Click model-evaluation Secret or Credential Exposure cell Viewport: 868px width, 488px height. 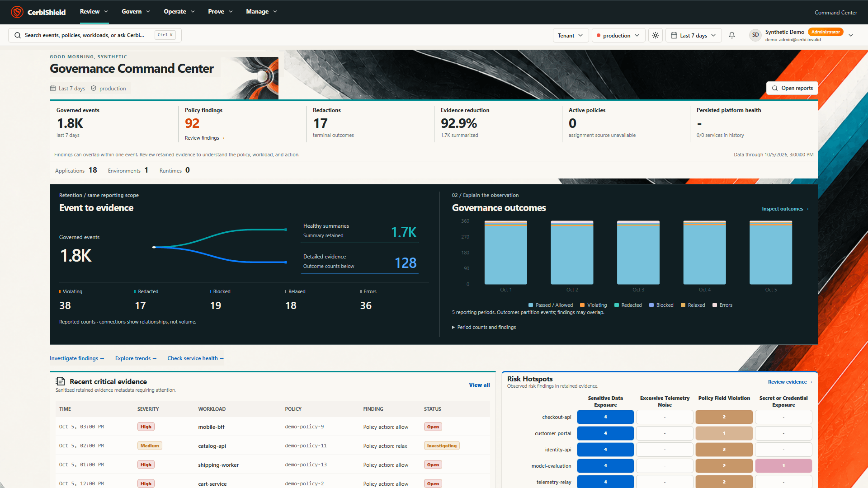783,466
